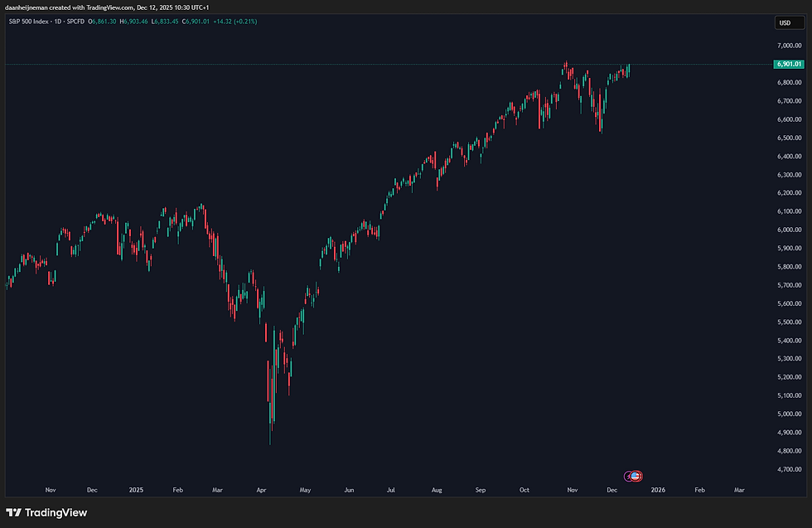Click the 6,700.00 price axis label

(x=789, y=101)
